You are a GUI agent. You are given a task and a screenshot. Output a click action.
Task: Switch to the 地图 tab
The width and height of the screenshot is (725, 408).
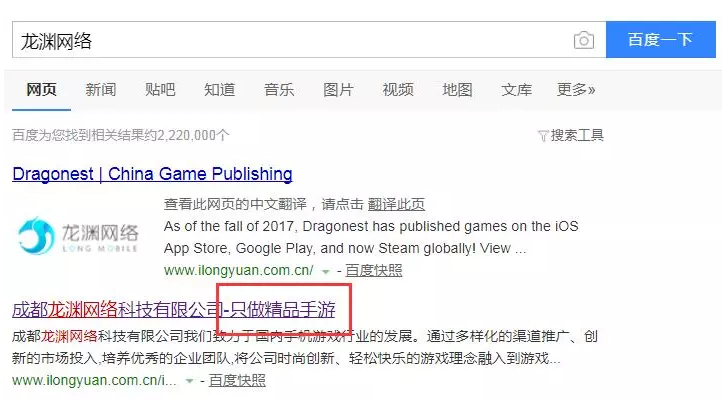click(x=457, y=89)
